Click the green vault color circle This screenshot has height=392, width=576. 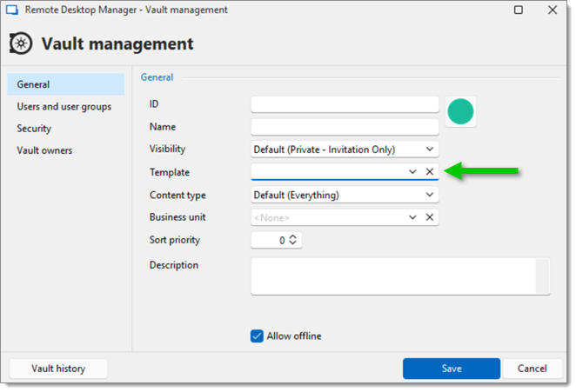(x=460, y=111)
